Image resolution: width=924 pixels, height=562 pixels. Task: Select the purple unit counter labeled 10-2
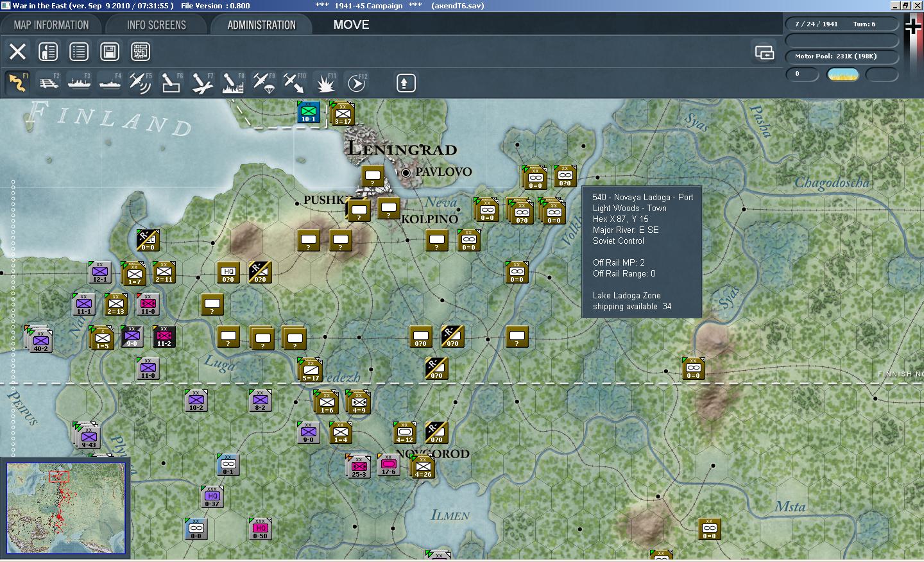pyautogui.click(x=196, y=400)
